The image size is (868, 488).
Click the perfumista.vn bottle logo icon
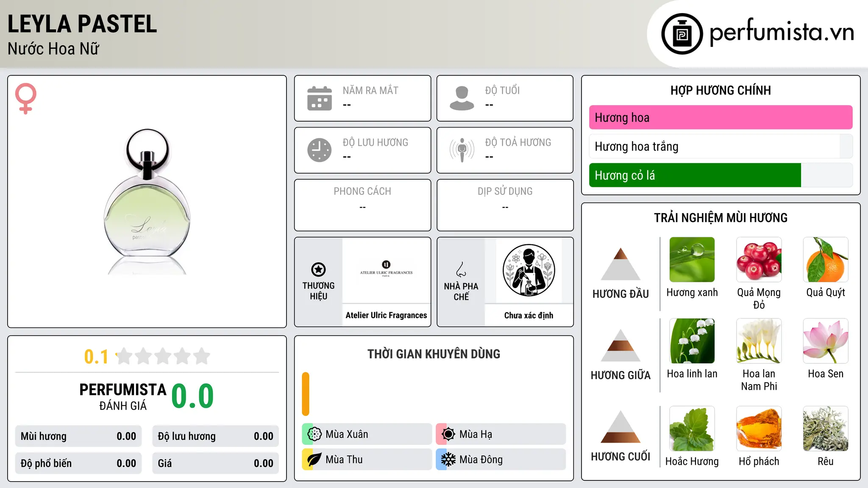[x=682, y=34]
